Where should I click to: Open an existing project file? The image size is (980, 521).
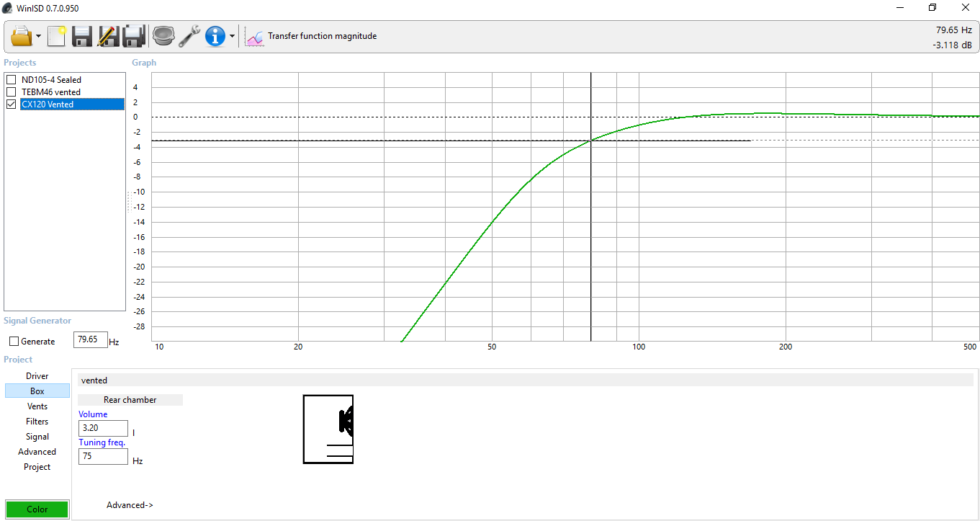(21, 35)
